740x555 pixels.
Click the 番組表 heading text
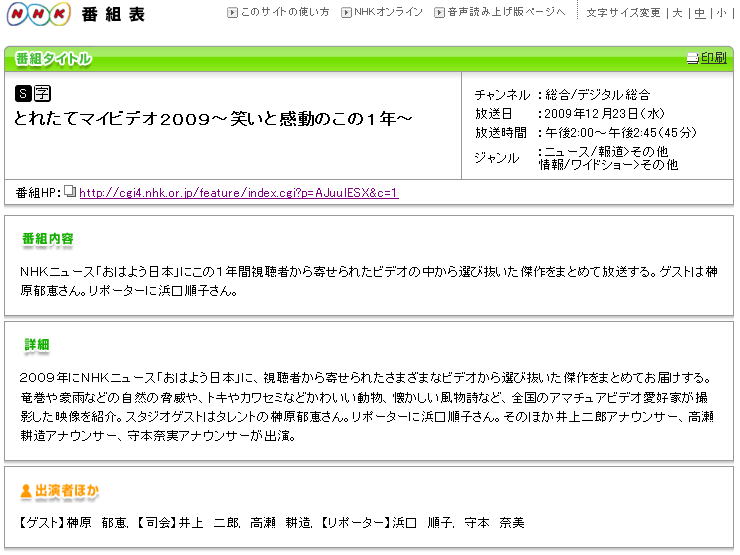click(113, 14)
